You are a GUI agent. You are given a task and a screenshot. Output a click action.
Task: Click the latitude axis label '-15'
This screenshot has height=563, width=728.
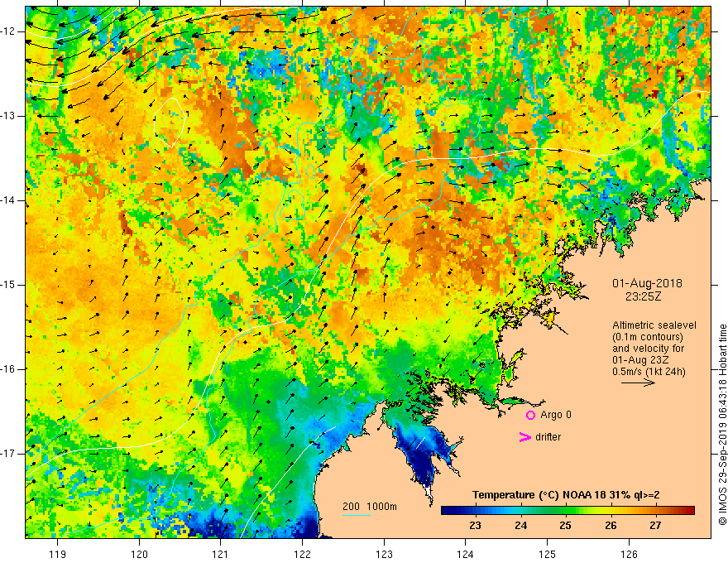click(9, 285)
